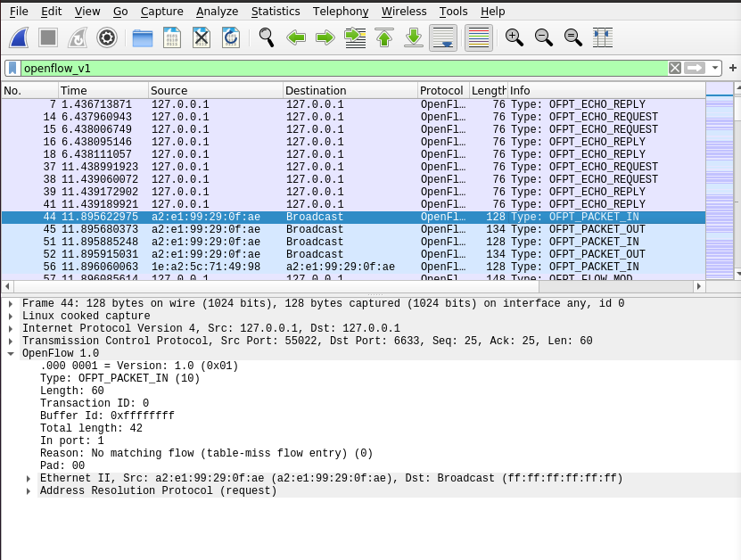Jump to the last packet
The image size is (741, 560).
tap(414, 37)
